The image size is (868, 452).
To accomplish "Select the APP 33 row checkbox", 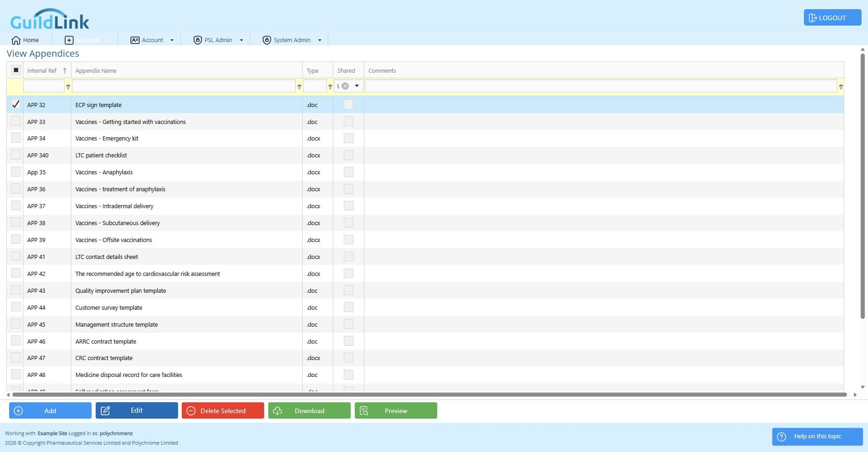I will [16, 121].
